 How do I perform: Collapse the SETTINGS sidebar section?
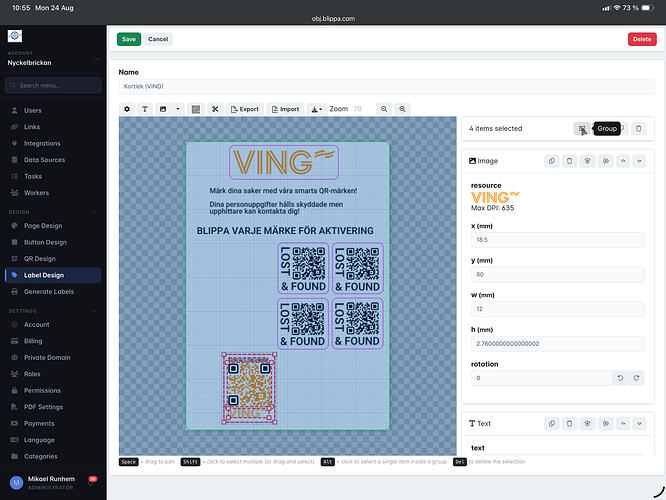[95, 311]
